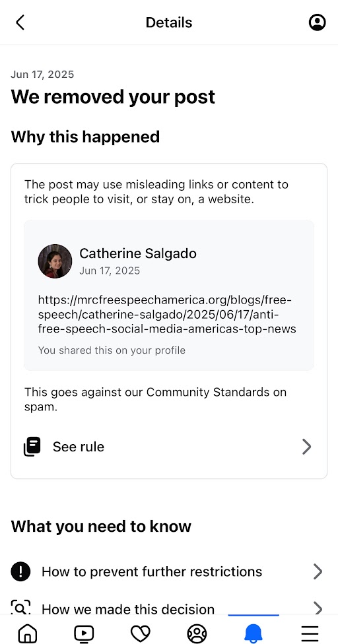This screenshot has width=338, height=644.
Task: Open the profile icon in the header
Action: [x=317, y=22]
